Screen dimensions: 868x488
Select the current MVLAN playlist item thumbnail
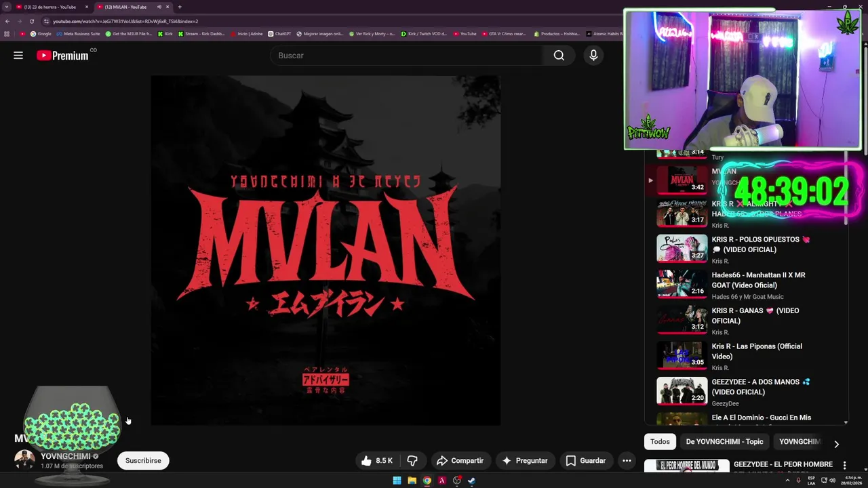pos(682,180)
